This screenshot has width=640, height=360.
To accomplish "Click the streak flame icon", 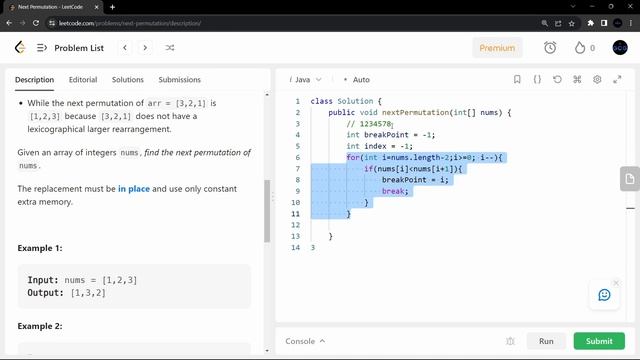I will click(580, 48).
